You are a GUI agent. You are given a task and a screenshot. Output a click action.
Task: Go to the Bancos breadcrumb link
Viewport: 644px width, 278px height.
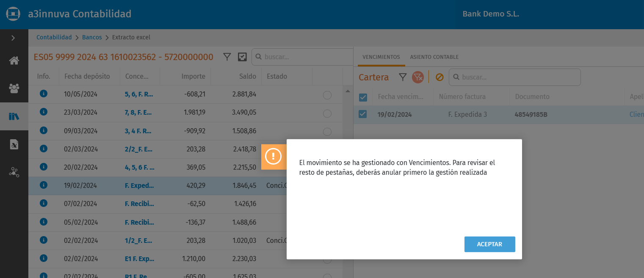[92, 37]
